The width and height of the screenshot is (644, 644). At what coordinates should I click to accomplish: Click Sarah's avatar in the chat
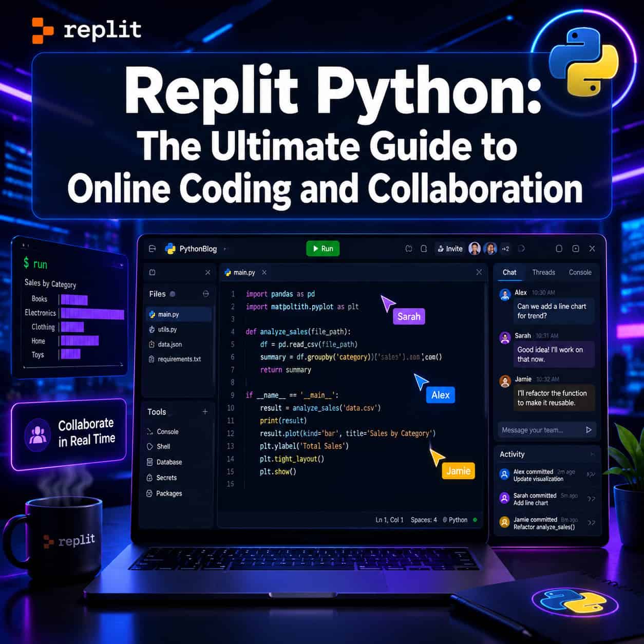504,337
